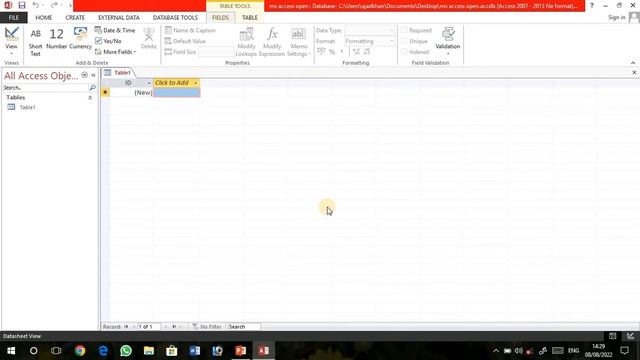Click Name & Caption property
This screenshot has height=360, width=640.
[190, 30]
